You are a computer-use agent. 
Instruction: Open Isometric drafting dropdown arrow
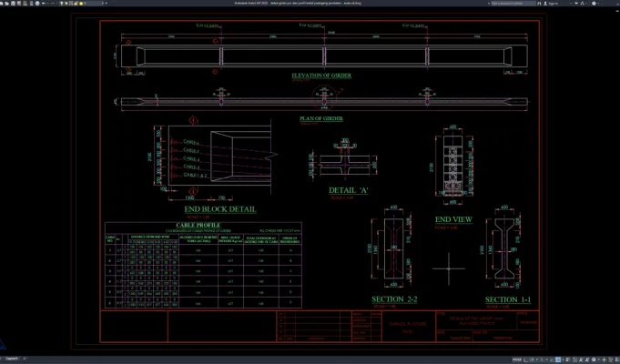[547, 359]
